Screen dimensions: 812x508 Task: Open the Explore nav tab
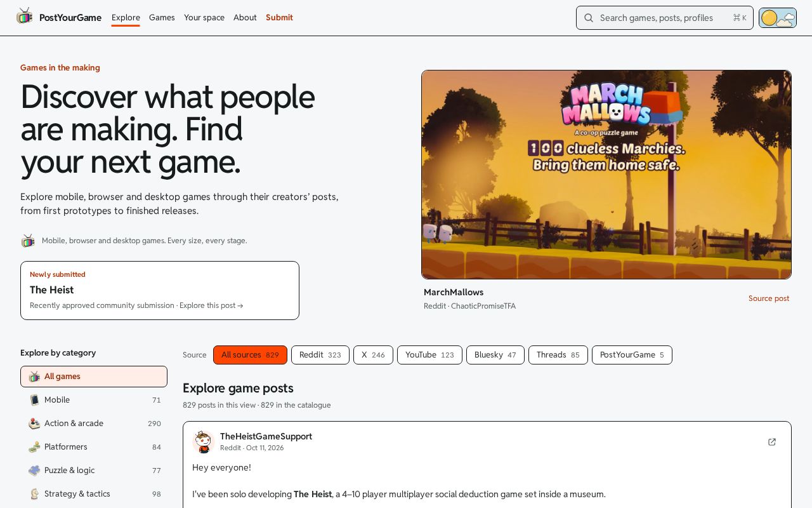click(126, 18)
